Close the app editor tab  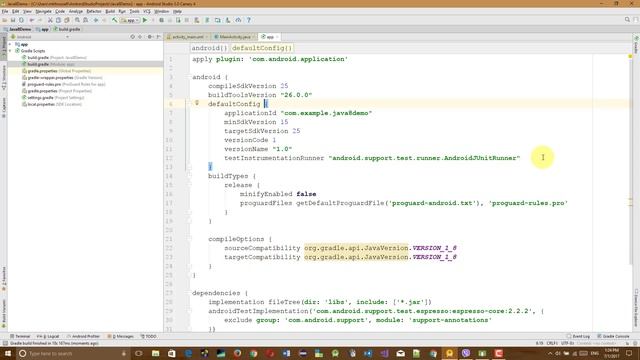point(277,37)
